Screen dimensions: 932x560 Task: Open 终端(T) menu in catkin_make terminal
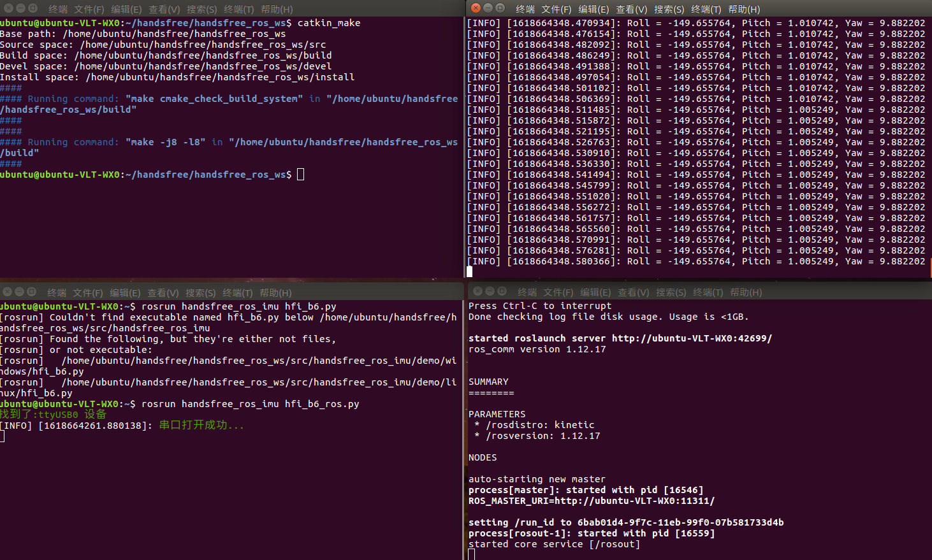pos(238,10)
